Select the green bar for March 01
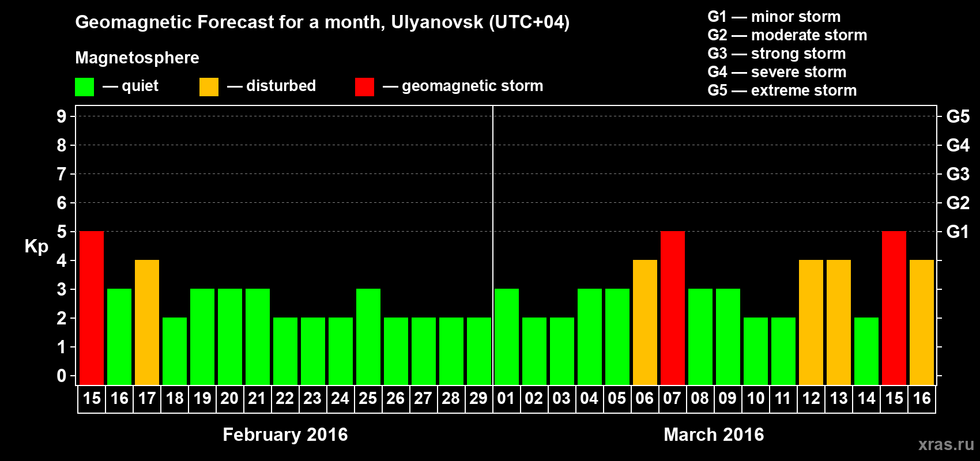980x461 pixels. (507, 337)
